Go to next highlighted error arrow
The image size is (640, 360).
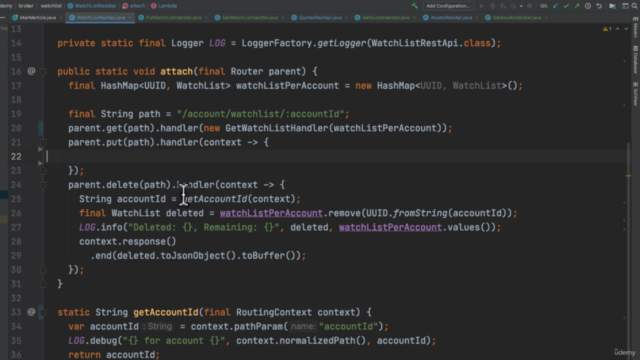626,29
